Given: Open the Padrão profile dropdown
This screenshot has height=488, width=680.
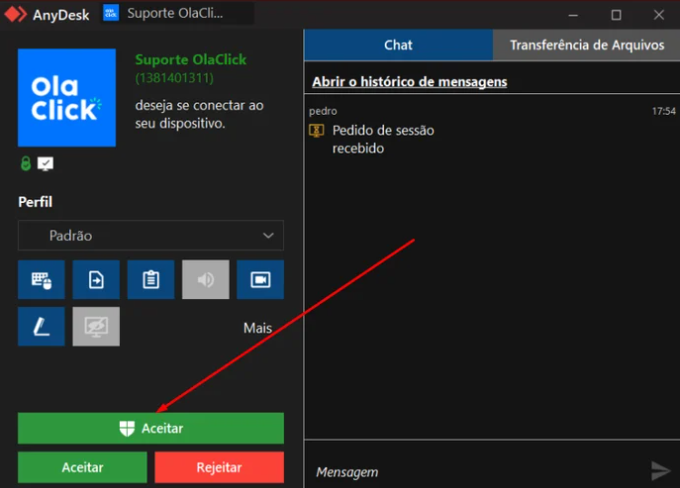Looking at the screenshot, I should click(x=151, y=236).
